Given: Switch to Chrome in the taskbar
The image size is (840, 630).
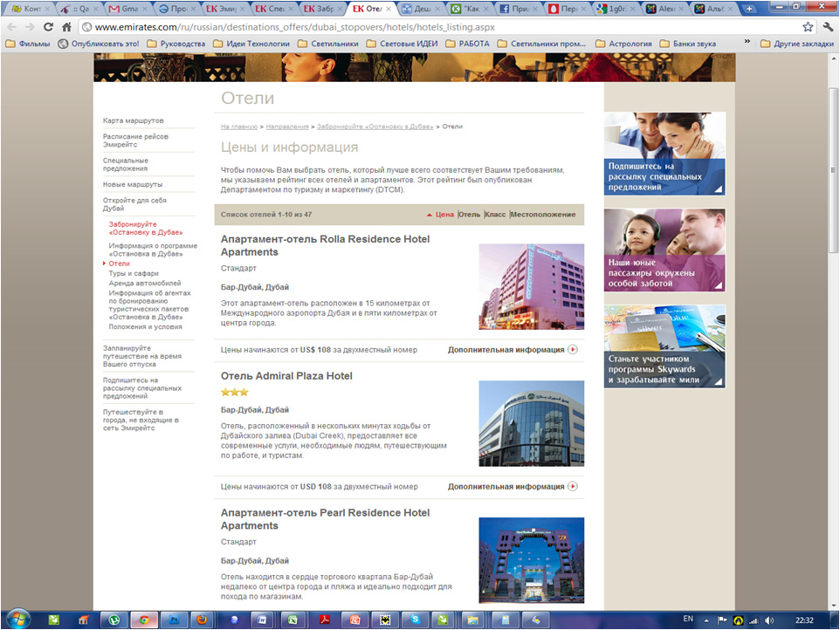Looking at the screenshot, I should (x=144, y=620).
